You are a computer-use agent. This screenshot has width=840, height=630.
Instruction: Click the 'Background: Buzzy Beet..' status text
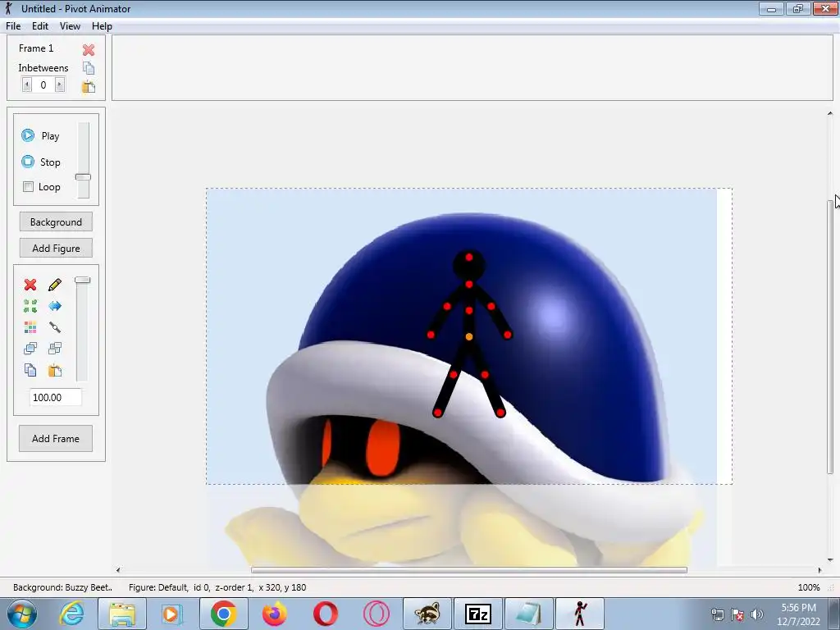(62, 587)
